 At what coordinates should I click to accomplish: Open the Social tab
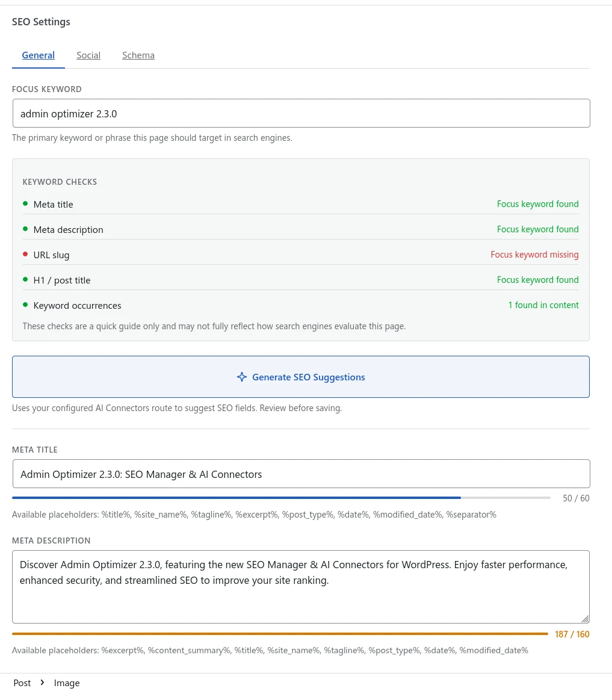(88, 55)
